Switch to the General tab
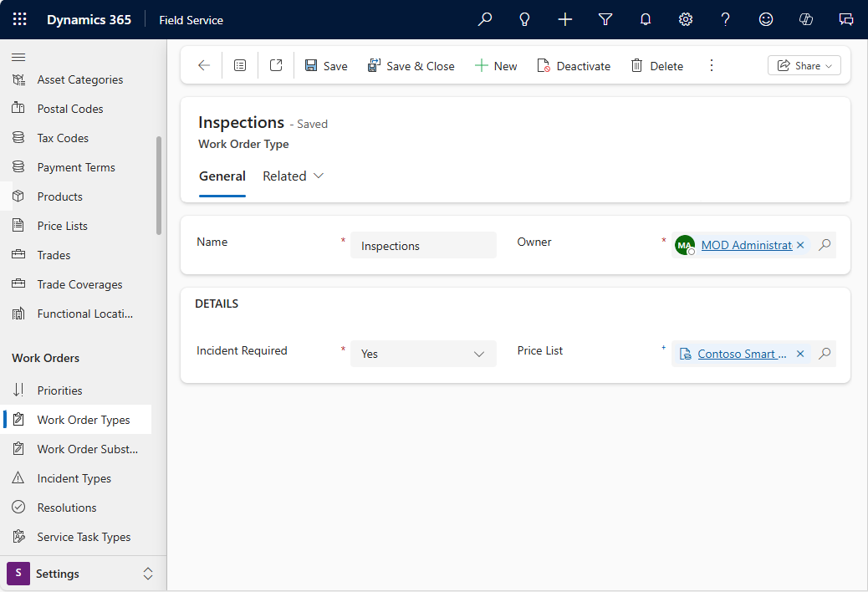This screenshot has height=592, width=868. 222,176
